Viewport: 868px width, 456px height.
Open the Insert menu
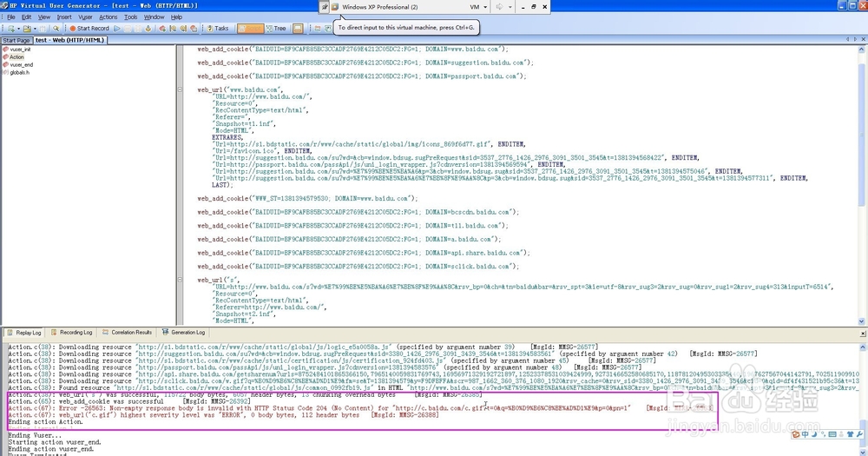coord(64,17)
